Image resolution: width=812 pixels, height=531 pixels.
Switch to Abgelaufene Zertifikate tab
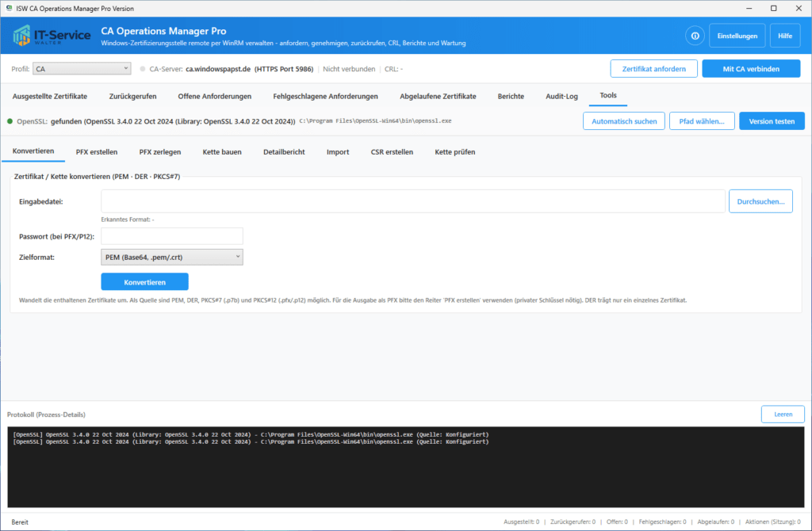tap(438, 96)
